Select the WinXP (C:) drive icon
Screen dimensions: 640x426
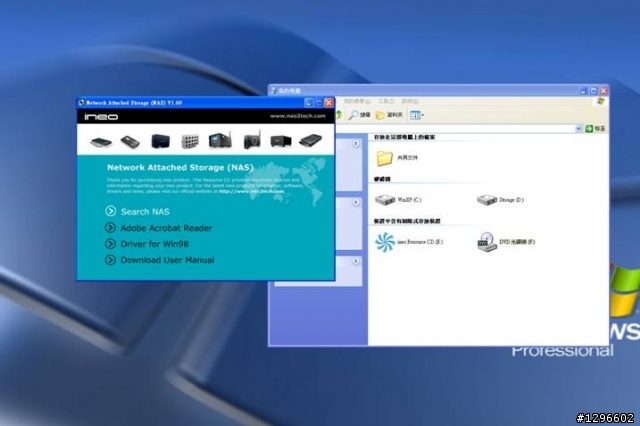coord(385,200)
